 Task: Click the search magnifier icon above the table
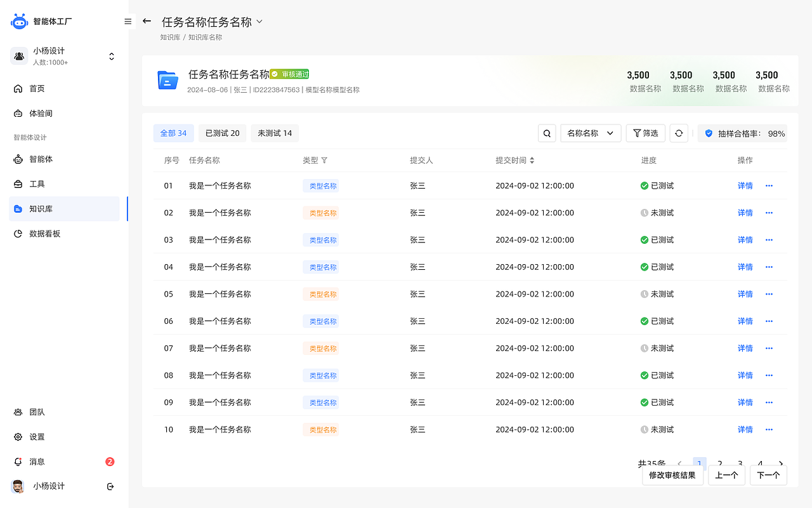pos(546,133)
